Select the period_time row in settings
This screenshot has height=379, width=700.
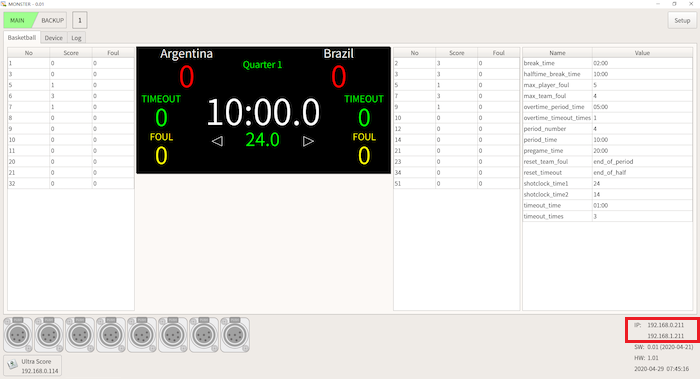click(608, 140)
